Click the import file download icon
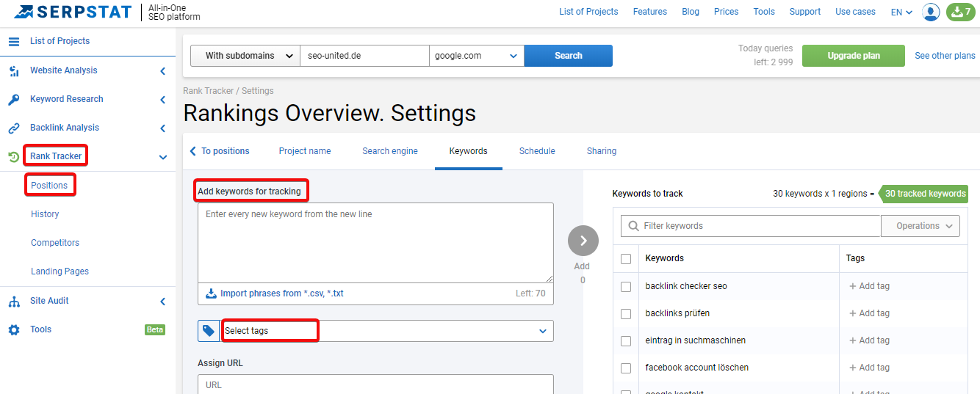 [x=212, y=293]
